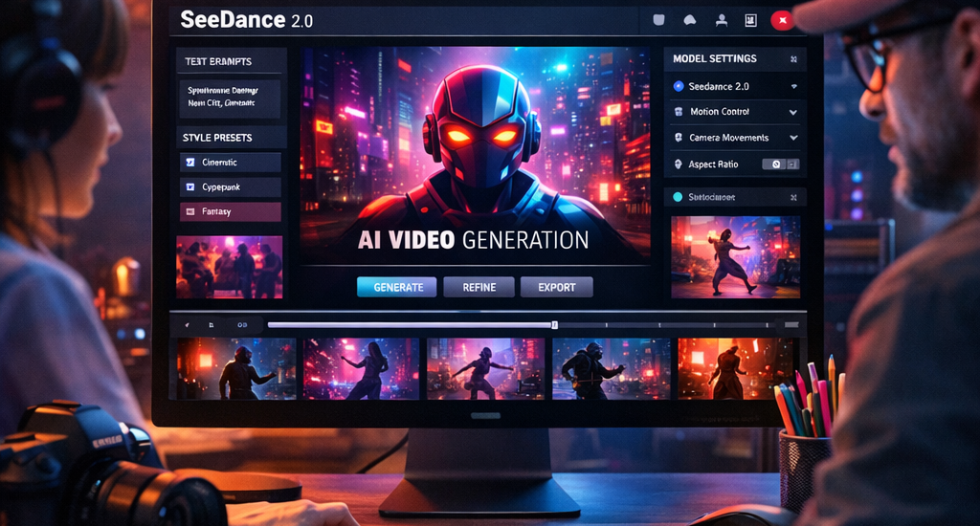Click the Motion Control row icon

coord(679,112)
